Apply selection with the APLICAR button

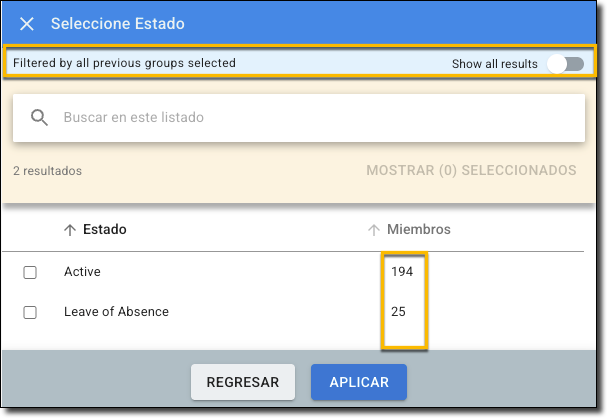(x=358, y=381)
